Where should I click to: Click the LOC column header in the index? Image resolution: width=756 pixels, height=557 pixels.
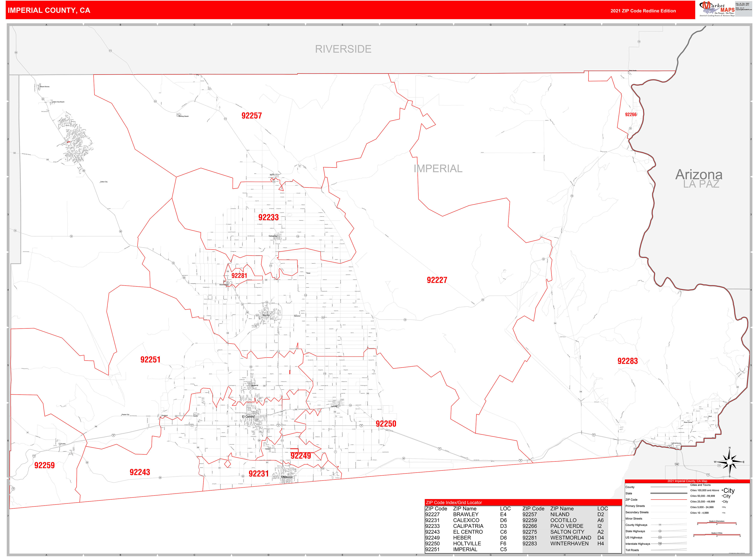tap(505, 509)
